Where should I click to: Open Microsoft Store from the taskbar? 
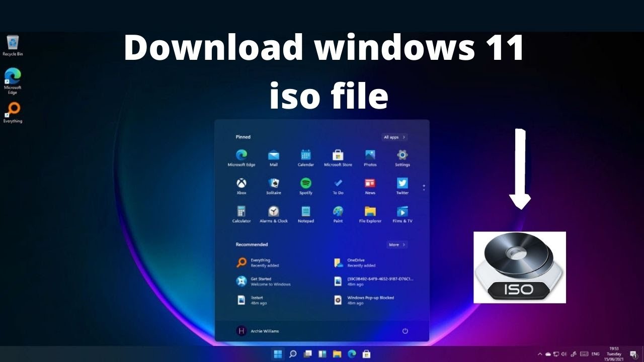pos(367,354)
